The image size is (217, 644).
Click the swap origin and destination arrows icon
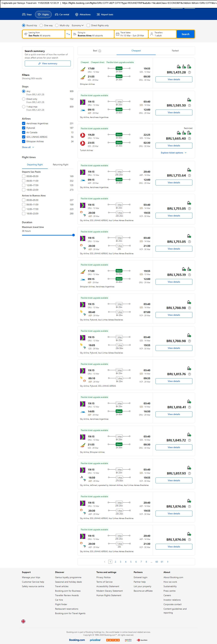tap(68, 34)
